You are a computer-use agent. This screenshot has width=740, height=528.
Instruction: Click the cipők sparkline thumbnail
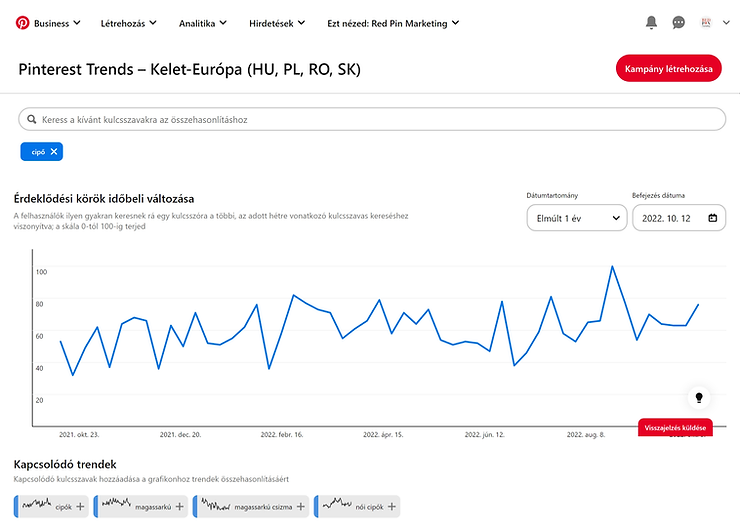click(37, 503)
